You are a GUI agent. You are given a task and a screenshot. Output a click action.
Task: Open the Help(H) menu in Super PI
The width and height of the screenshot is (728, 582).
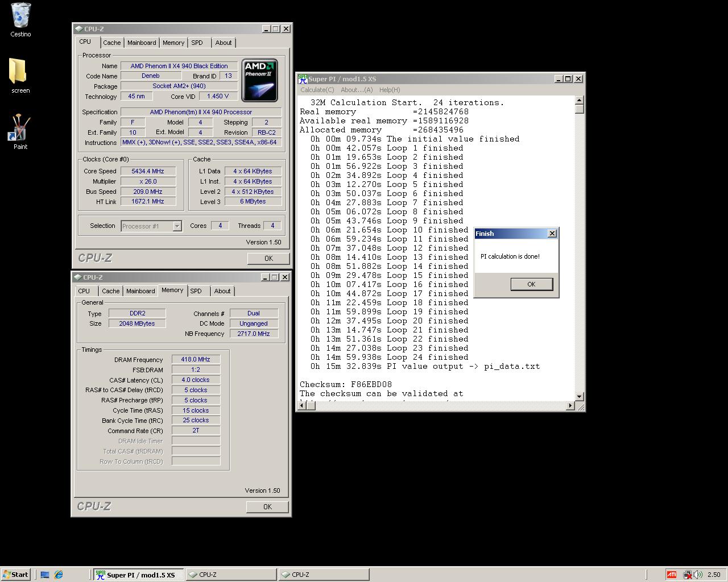tap(390, 90)
